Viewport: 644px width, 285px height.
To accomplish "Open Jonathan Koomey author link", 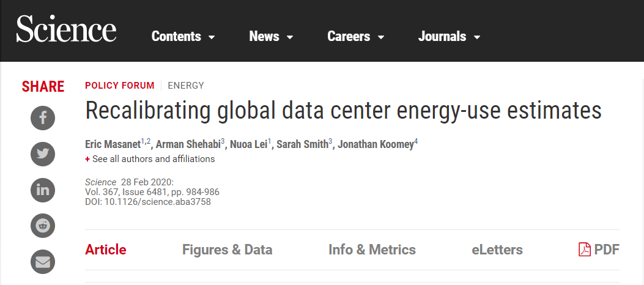I will tap(377, 144).
